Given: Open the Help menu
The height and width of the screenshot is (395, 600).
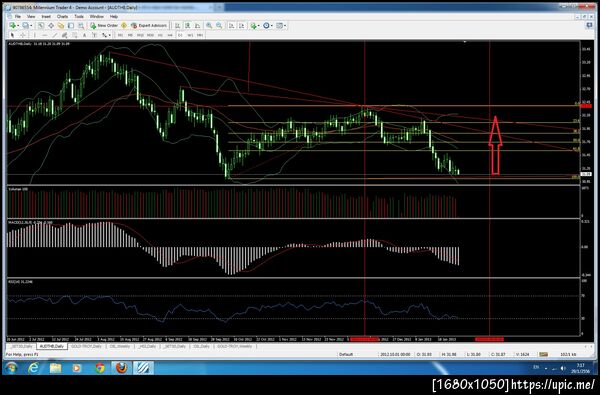Looking at the screenshot, I should click(x=114, y=16).
